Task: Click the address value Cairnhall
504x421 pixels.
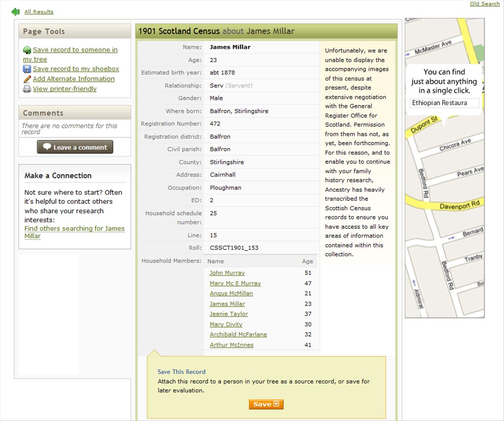Action: tap(222, 174)
